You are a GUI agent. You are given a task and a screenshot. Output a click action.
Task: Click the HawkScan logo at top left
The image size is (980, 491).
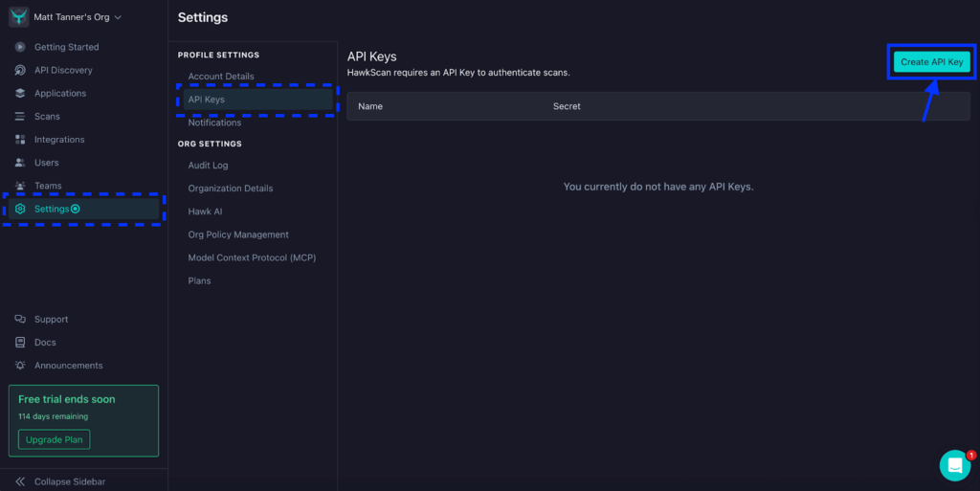click(x=19, y=17)
